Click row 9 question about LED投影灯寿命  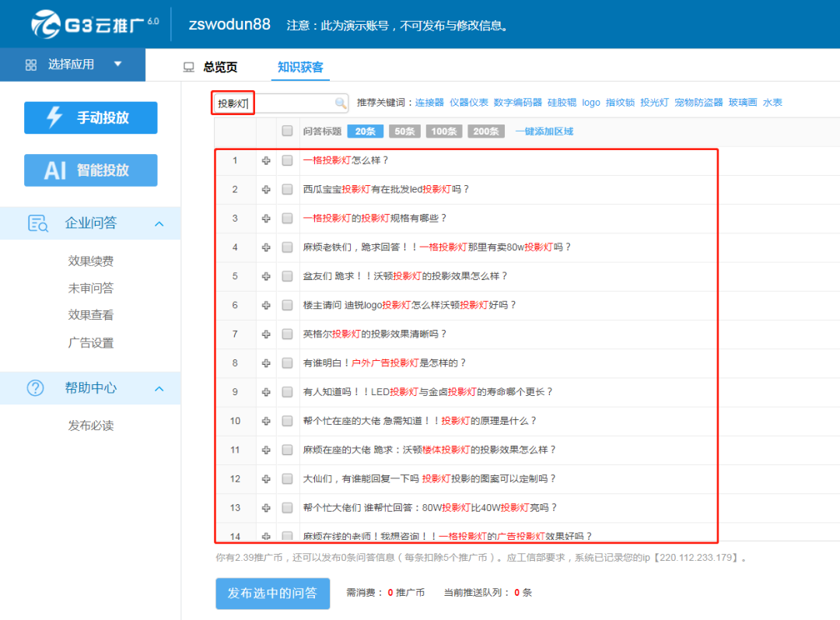point(428,392)
